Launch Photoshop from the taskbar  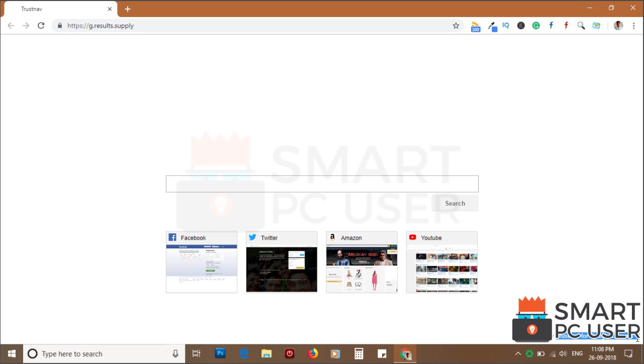click(x=220, y=353)
